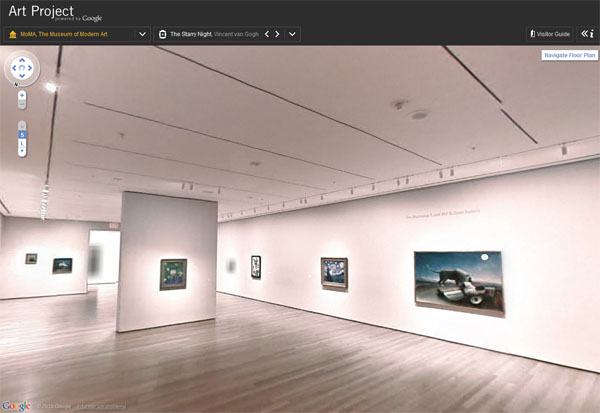Click the black and white framed artwork

click(x=256, y=267)
